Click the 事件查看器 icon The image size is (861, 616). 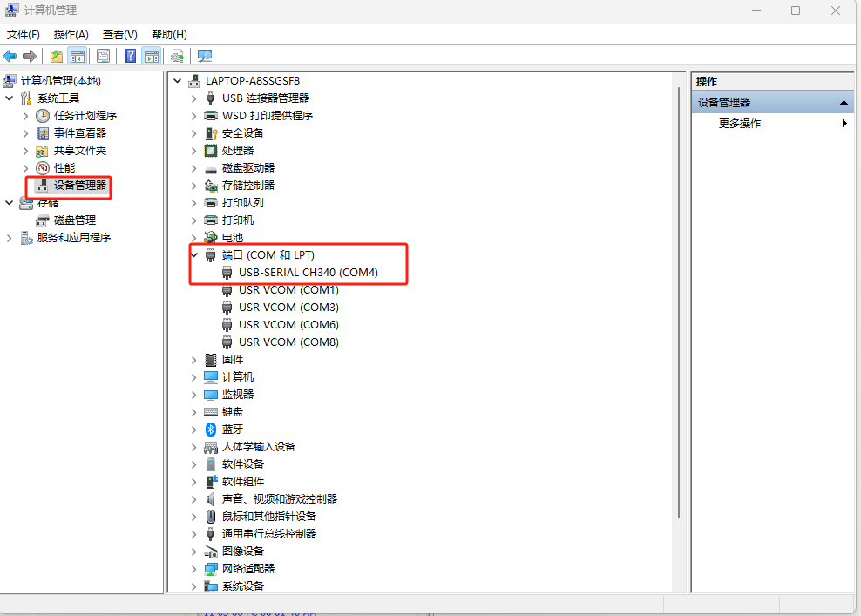[43, 133]
